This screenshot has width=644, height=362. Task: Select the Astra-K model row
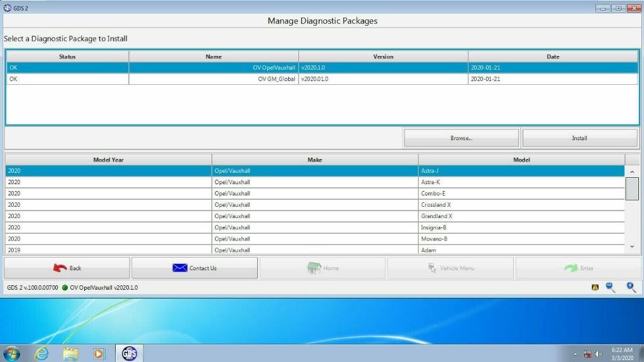(315, 182)
